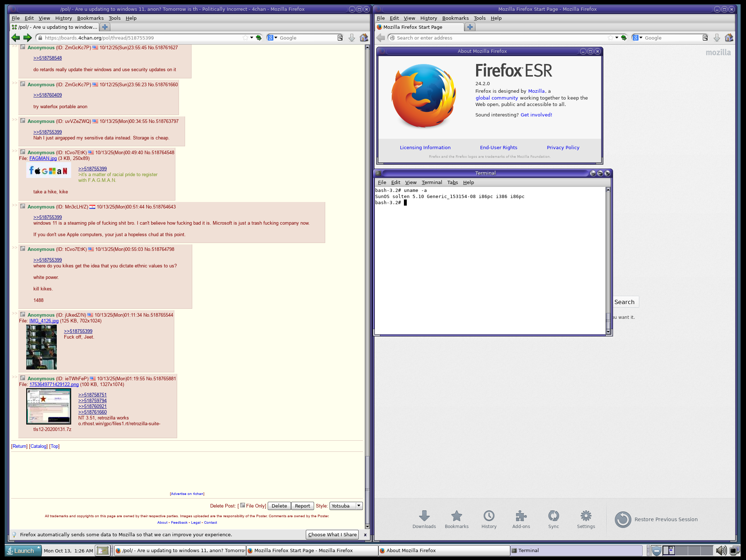Click the volume speaker icon in system tray

[720, 550]
